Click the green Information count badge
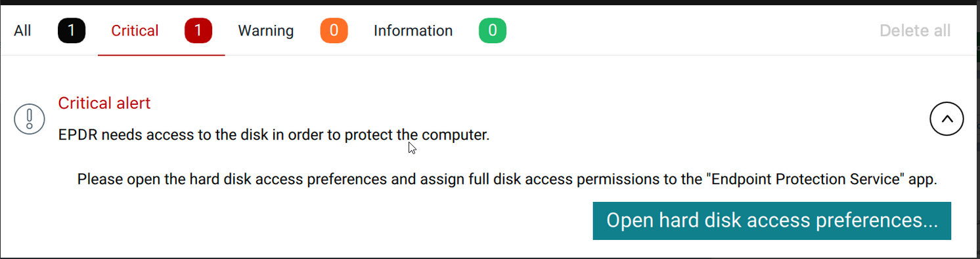Image resolution: width=980 pixels, height=259 pixels. (493, 31)
